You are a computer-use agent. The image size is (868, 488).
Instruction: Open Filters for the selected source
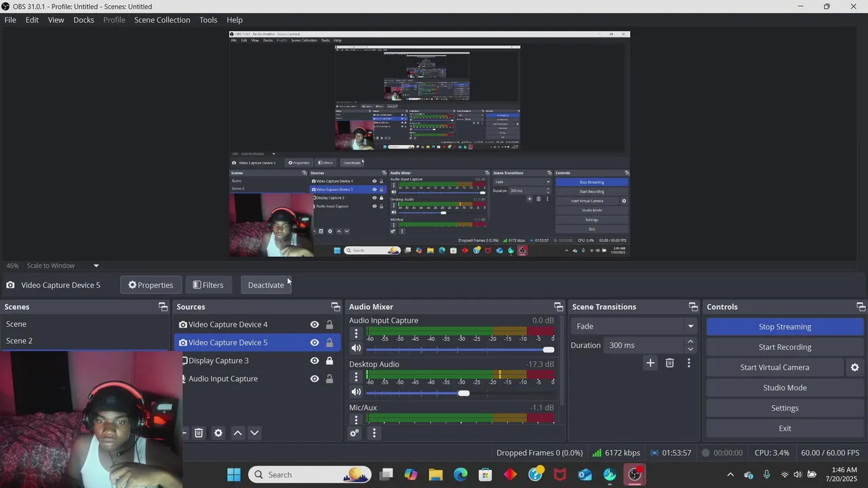[208, 285]
